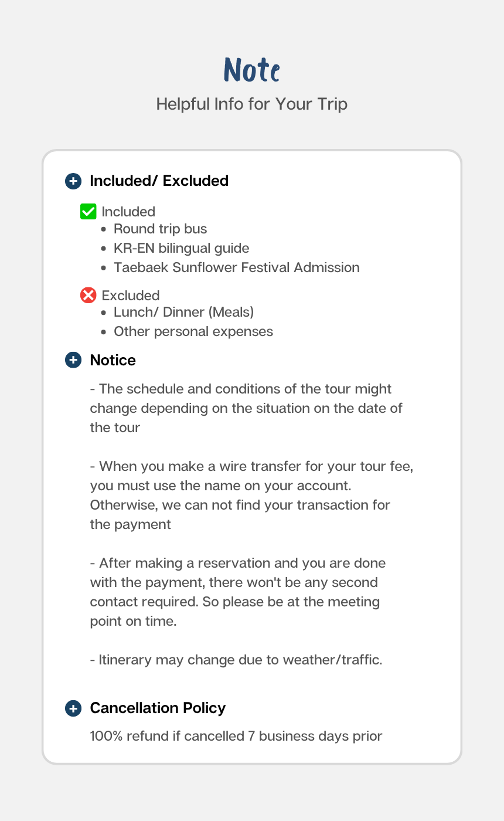Screen dimensions: 504x821
Task: Click the Lunch/ Dinner (Meals) item
Action: tap(183, 312)
